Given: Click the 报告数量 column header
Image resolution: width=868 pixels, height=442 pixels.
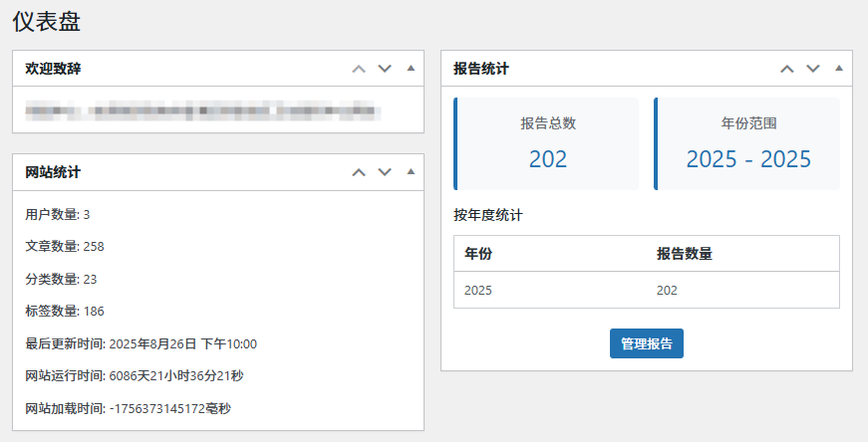Looking at the screenshot, I should tap(684, 254).
